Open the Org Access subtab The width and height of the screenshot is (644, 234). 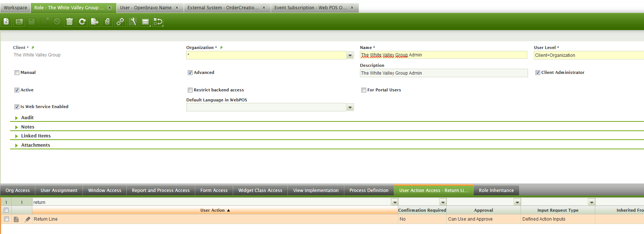tap(17, 191)
